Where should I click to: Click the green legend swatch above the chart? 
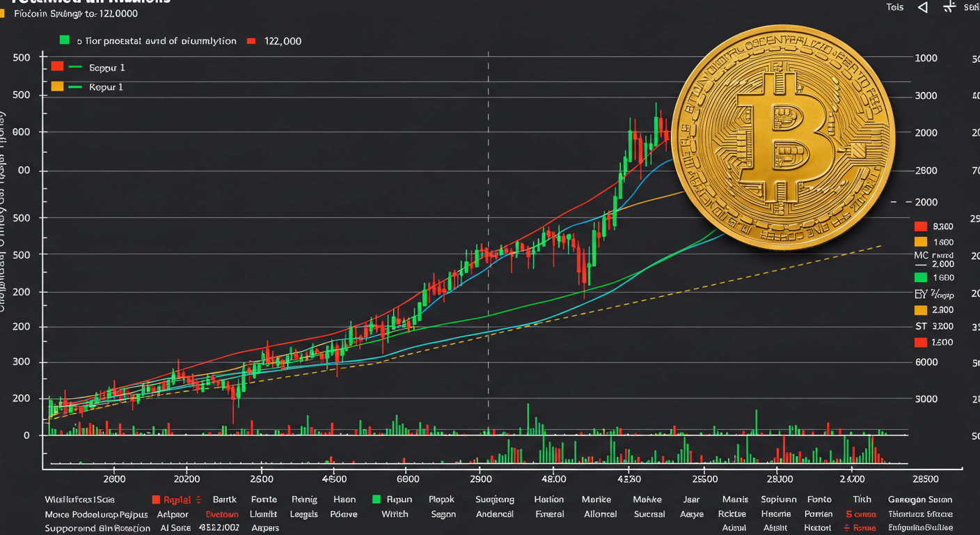click(65, 40)
